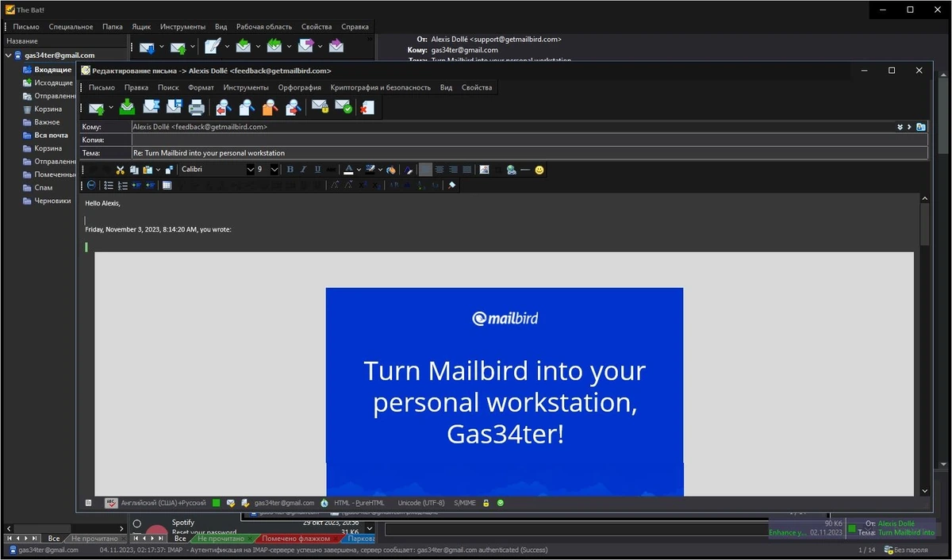
Task: Collapse the gas34ter@gmail.com account tree
Action: pyautogui.click(x=8, y=56)
